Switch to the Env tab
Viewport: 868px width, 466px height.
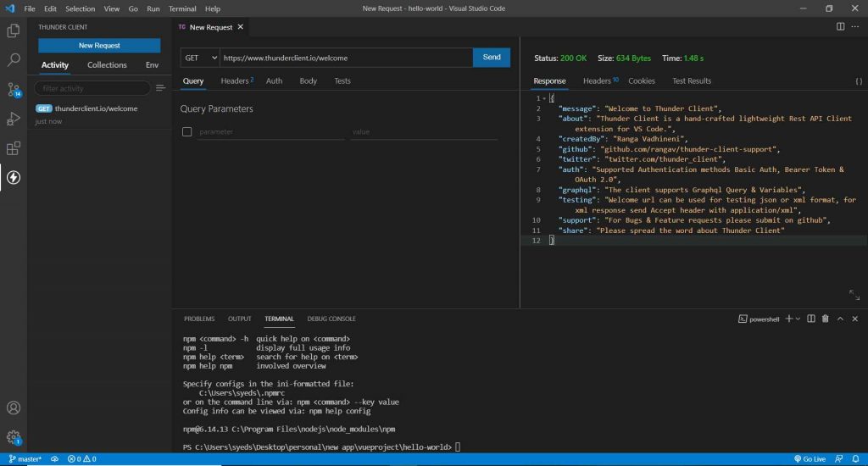(153, 64)
